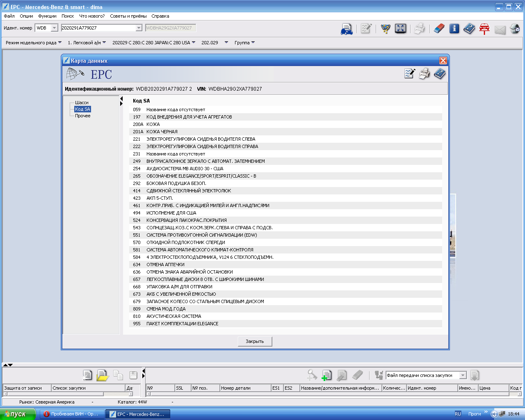
Task: Open the Поиск menu
Action: pos(68,16)
